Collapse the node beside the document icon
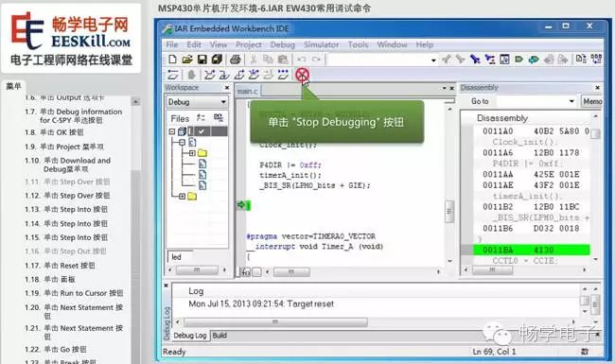Image resolution: width=615 pixels, height=364 pixels. click(182, 142)
